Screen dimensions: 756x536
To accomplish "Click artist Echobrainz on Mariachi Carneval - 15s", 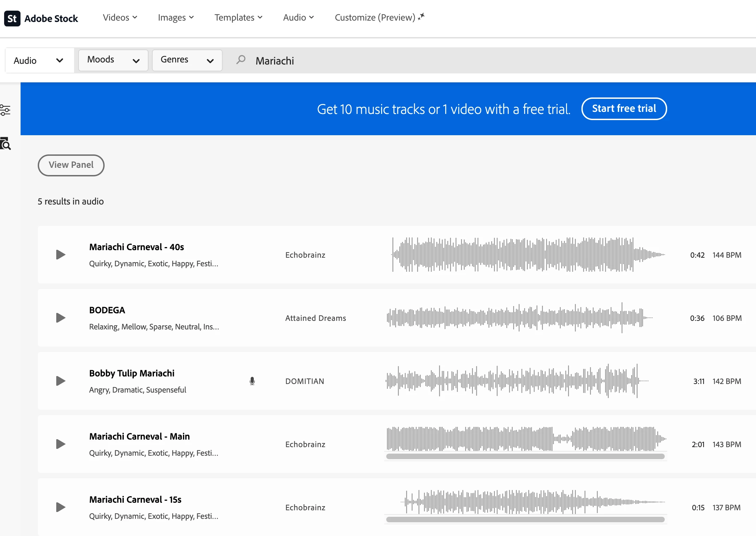I will pyautogui.click(x=305, y=508).
